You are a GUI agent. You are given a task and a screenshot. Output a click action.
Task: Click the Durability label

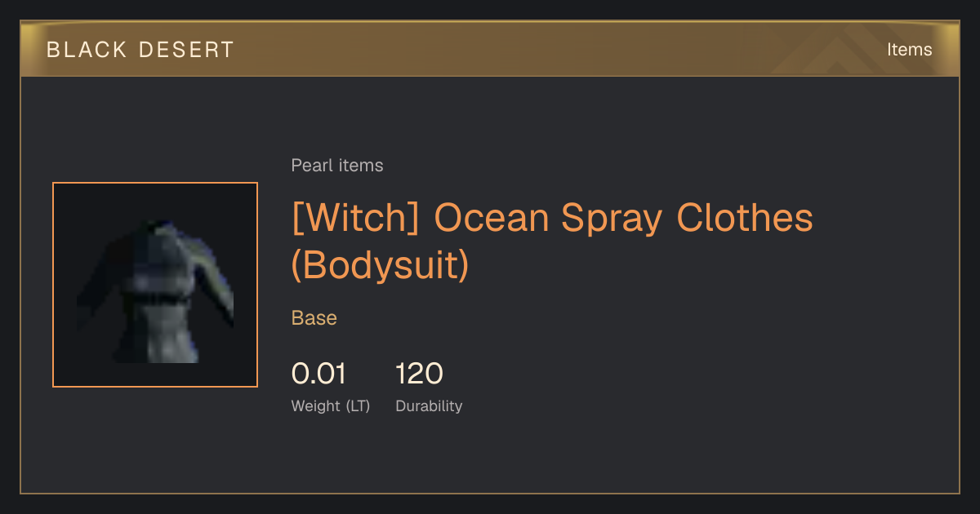click(x=429, y=406)
